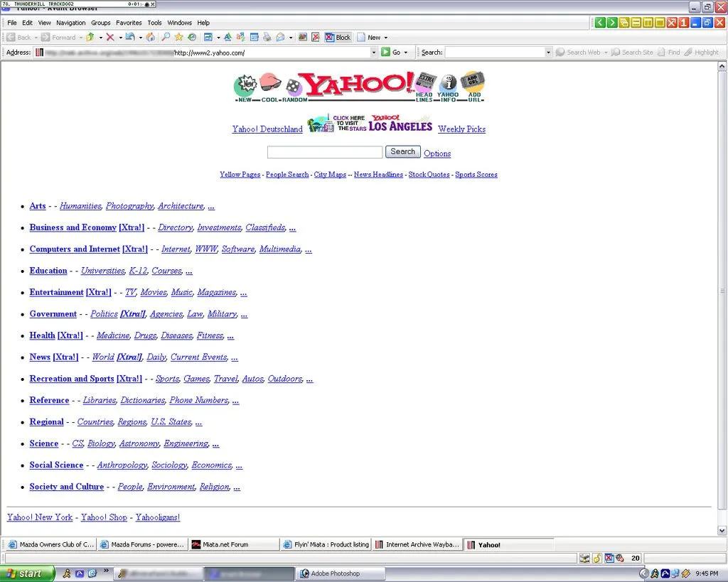
Task: Open the Yellow Pages link
Action: [240, 174]
